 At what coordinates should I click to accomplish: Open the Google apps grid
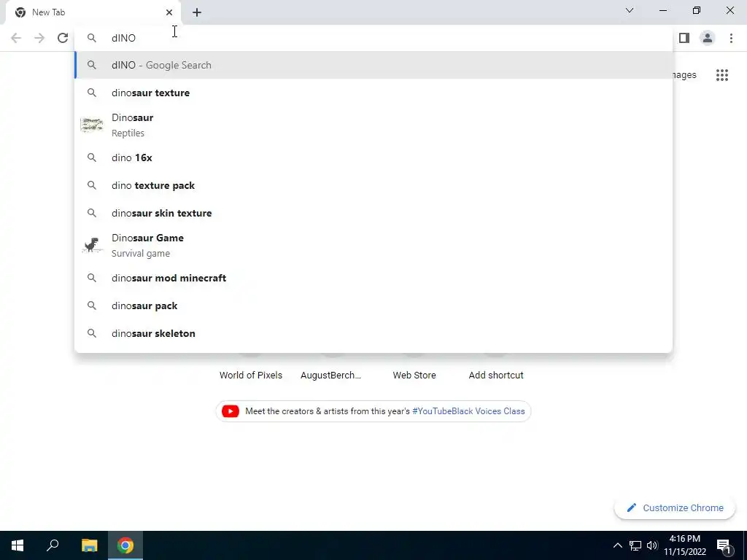(722, 75)
